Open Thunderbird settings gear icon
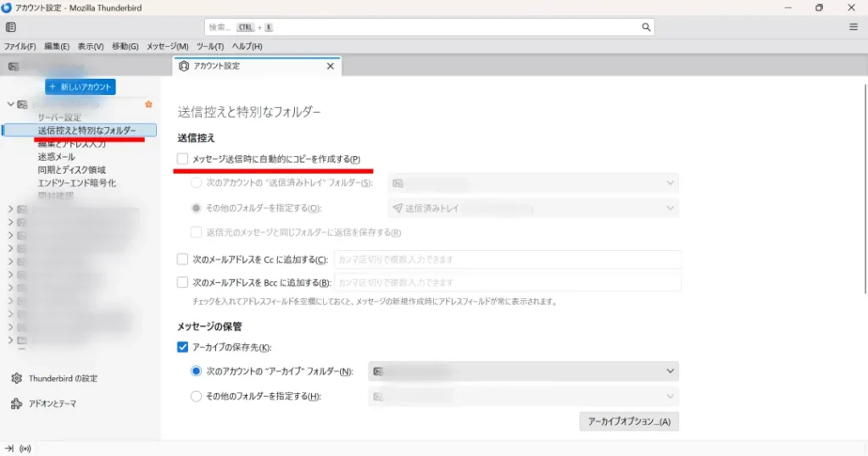Screen dimensions: 868x456 16,378
